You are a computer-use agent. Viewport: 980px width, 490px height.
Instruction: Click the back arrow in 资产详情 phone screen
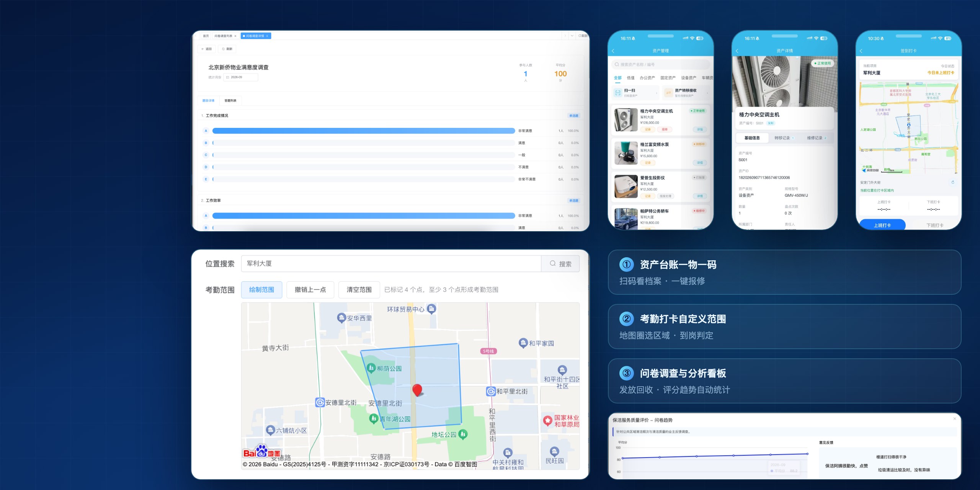737,51
